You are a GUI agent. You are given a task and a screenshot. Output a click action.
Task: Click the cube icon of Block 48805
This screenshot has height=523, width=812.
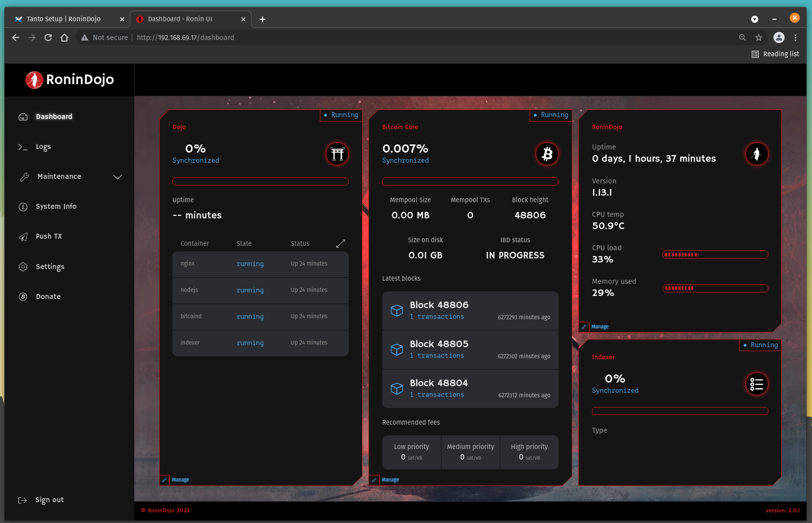[x=397, y=350]
